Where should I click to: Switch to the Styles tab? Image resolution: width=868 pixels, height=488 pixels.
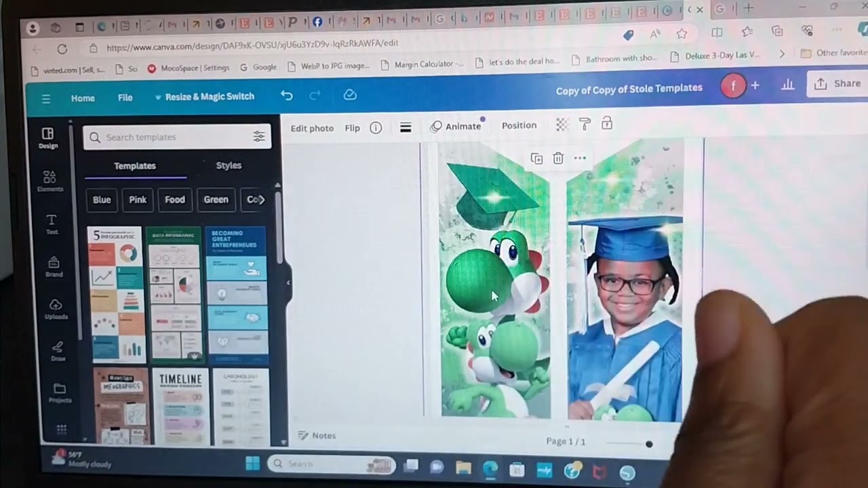click(229, 165)
